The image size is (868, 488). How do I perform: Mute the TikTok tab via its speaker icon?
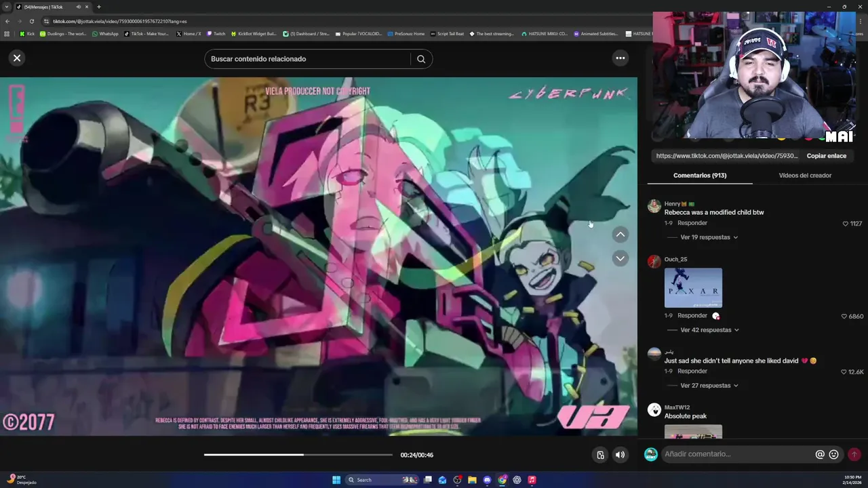click(x=78, y=7)
